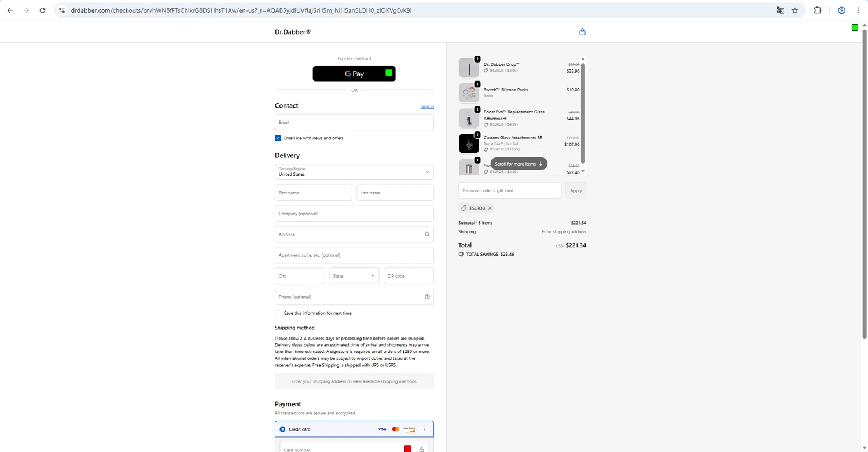Open the shopping bag cart icon
Viewport: 868px width, 452px height.
point(582,32)
